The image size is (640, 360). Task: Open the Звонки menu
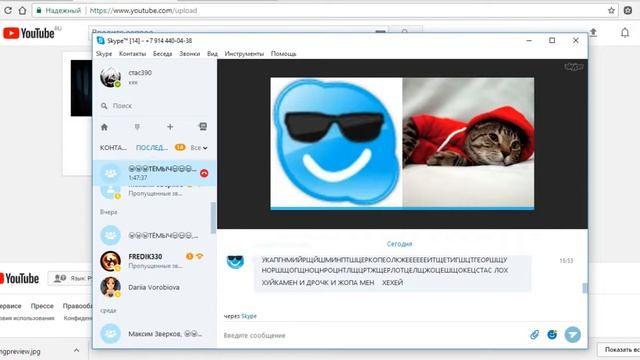click(x=189, y=53)
